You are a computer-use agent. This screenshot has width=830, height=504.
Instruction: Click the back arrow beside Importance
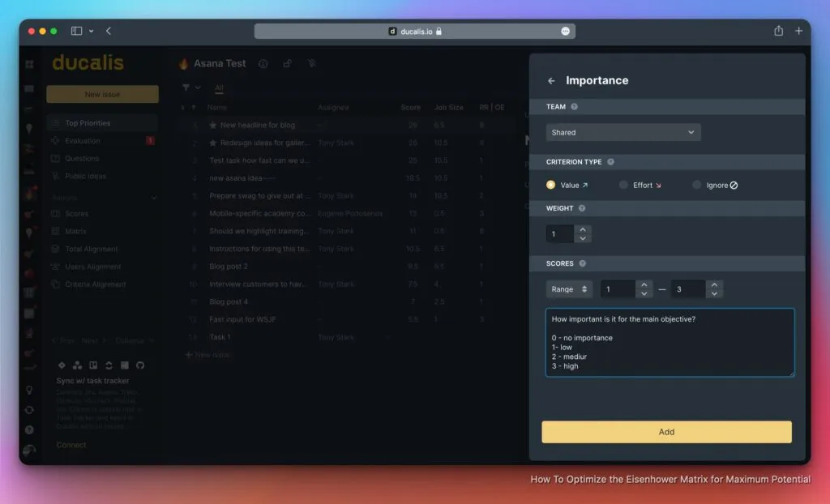coord(551,81)
